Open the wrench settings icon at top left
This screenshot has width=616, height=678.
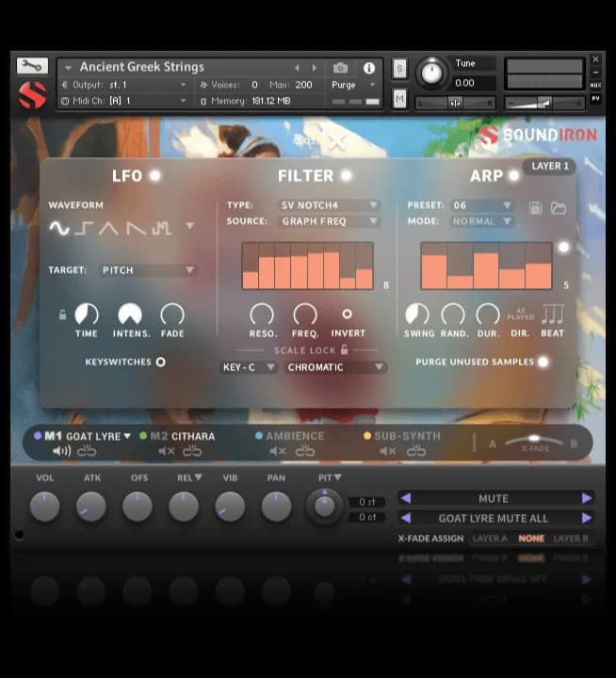(x=31, y=66)
